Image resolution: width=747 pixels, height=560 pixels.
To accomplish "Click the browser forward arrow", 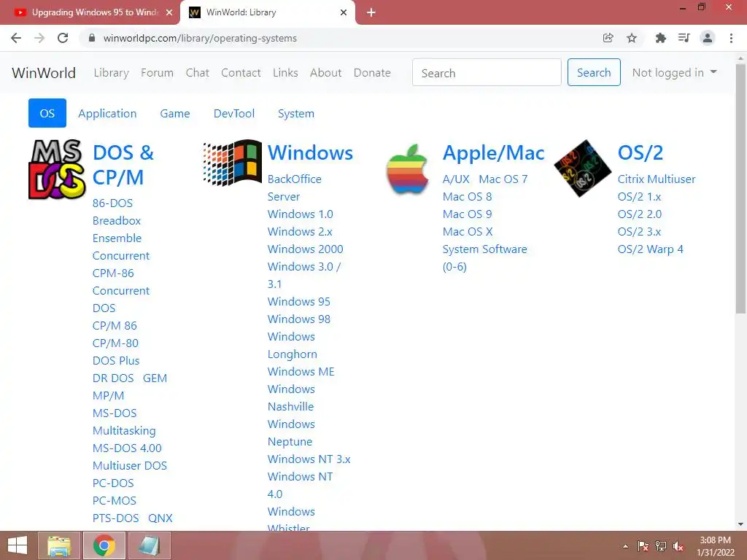I will click(39, 38).
